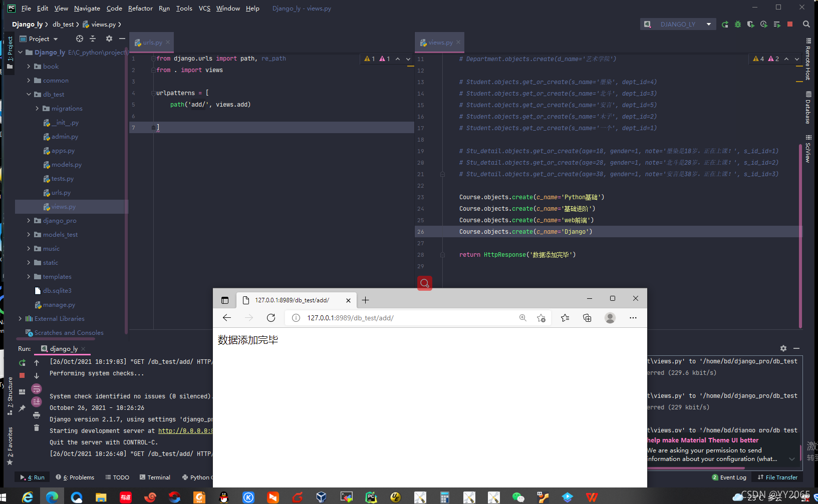Start debugging with the green bug icon
The width and height of the screenshot is (818, 504).
point(738,24)
